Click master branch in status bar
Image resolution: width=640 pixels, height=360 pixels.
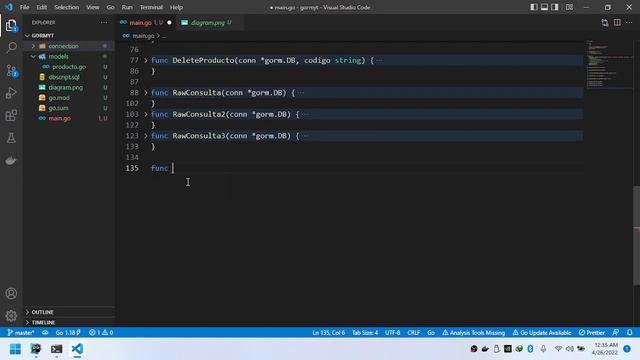coord(21,333)
